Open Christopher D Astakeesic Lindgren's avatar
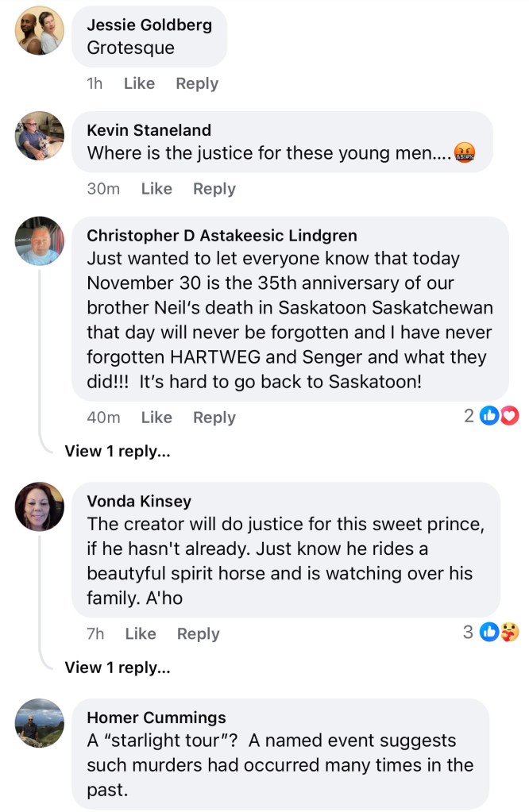Viewport: 529px width, 812px height. click(x=40, y=241)
